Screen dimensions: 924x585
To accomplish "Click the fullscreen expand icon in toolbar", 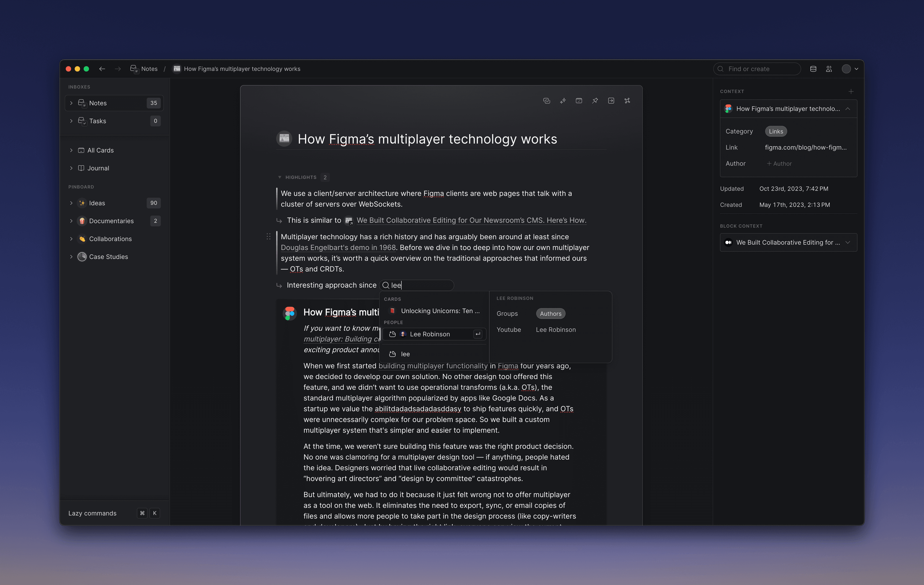I will tap(626, 100).
